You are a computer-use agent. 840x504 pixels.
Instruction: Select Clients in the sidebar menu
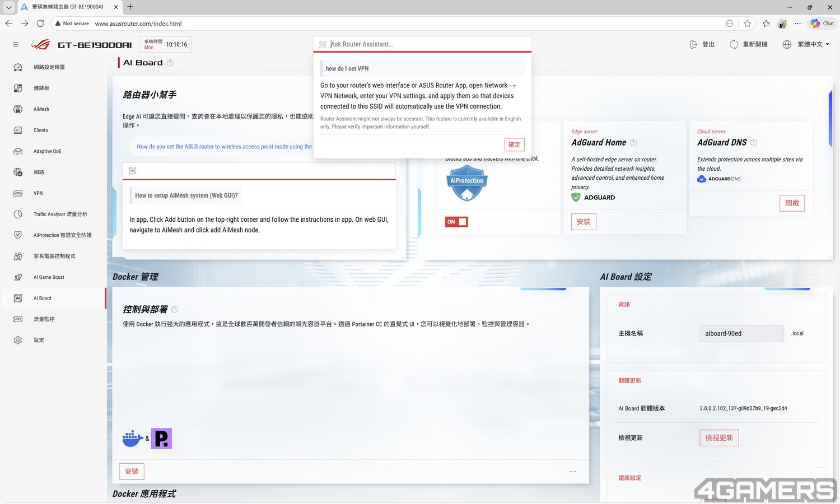pos(41,130)
